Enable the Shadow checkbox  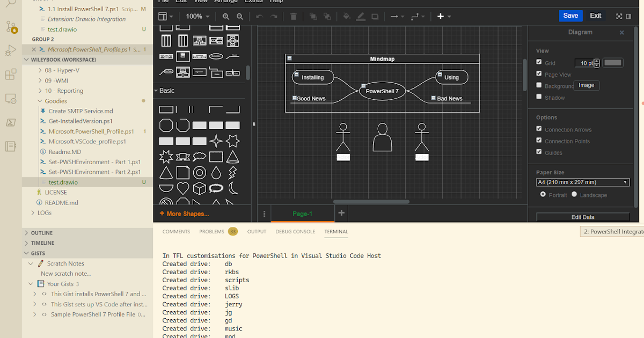tap(539, 97)
